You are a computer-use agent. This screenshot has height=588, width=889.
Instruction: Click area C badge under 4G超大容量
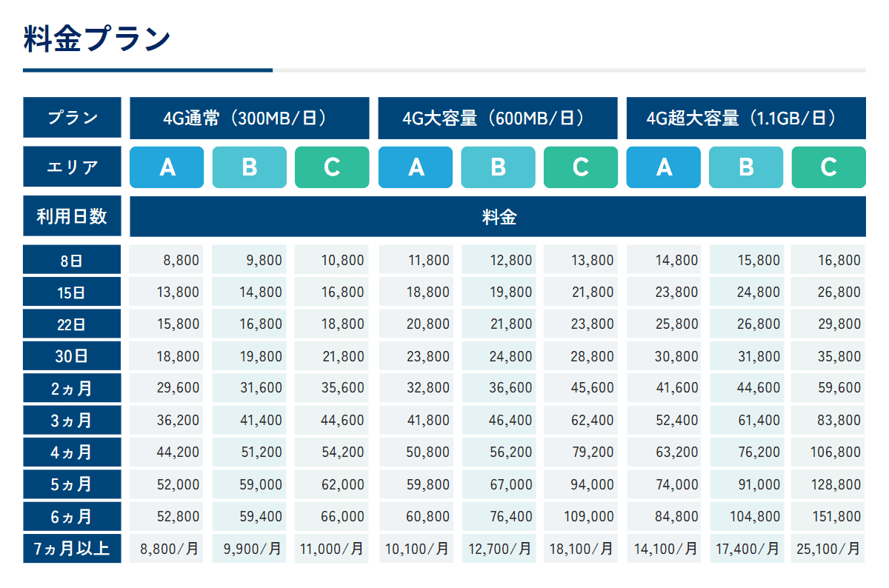click(828, 167)
